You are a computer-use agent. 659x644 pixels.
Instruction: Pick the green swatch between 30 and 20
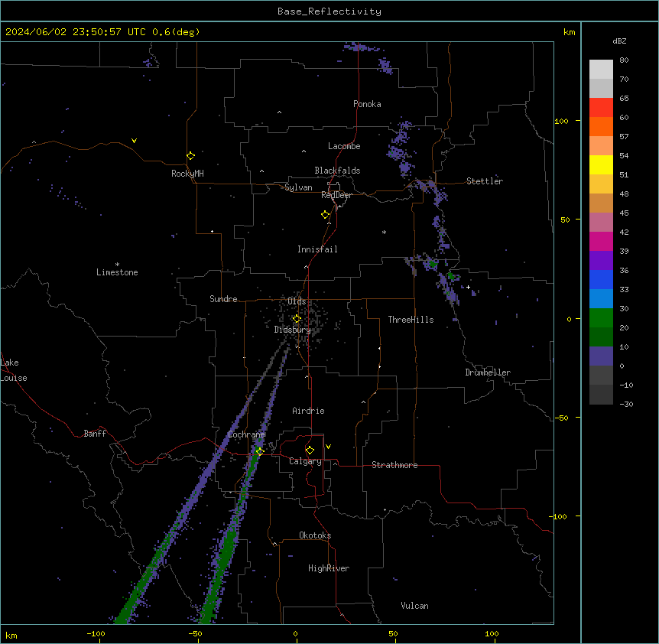(x=601, y=318)
